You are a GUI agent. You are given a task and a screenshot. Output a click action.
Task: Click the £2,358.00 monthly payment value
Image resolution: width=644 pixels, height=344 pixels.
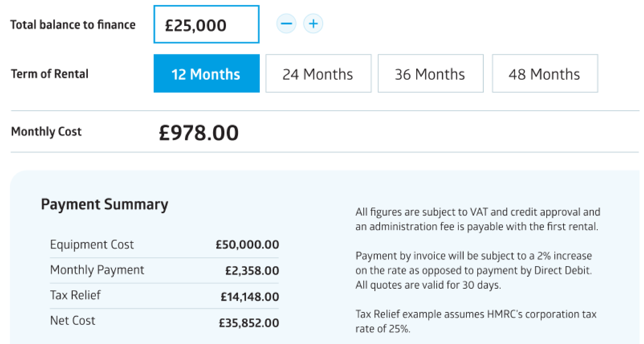[252, 271]
